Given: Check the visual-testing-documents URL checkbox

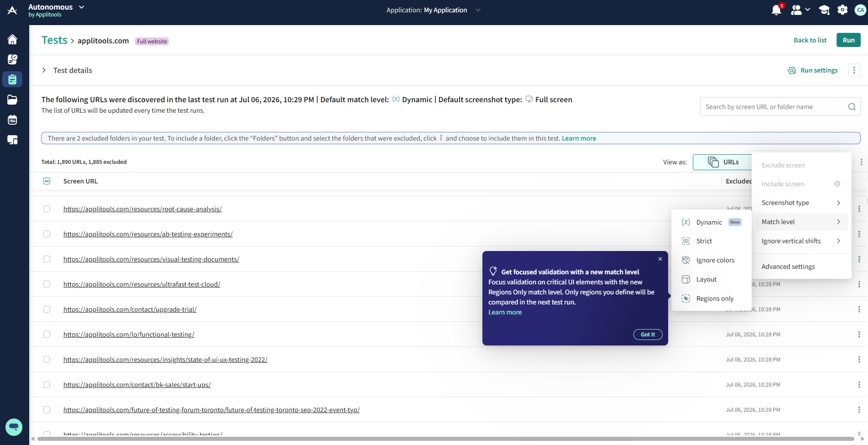Looking at the screenshot, I should pyautogui.click(x=47, y=259).
